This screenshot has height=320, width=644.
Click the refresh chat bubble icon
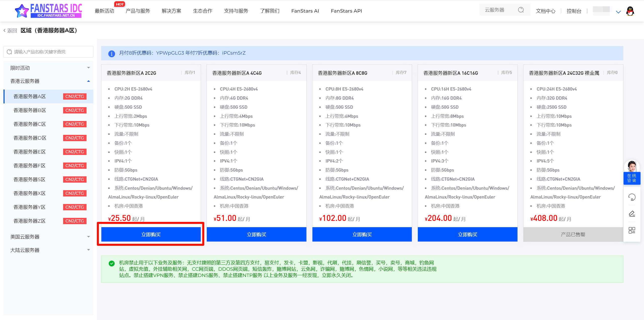click(x=632, y=197)
